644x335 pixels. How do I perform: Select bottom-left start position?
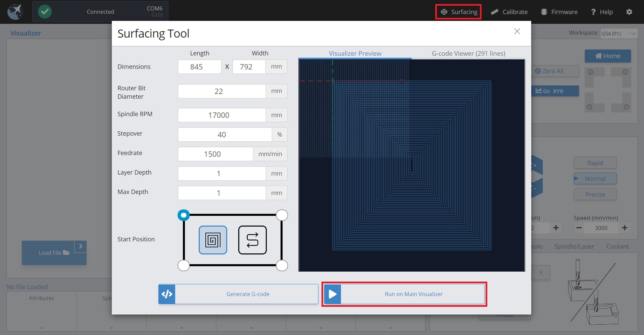coord(184,266)
